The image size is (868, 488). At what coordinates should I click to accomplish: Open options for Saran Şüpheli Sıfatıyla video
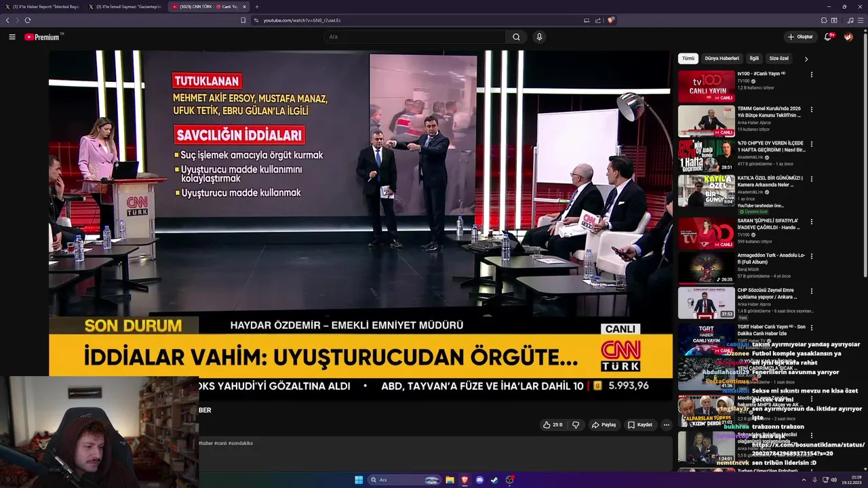pos(811,222)
